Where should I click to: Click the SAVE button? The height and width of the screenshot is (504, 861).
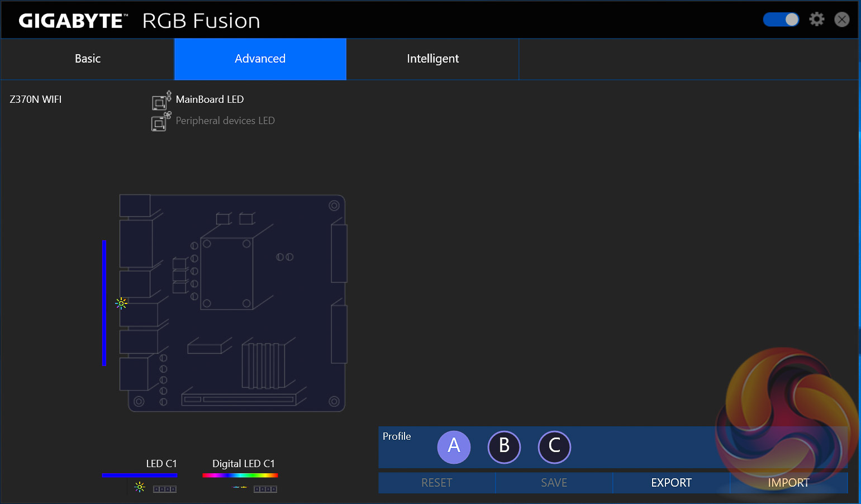pos(554,483)
